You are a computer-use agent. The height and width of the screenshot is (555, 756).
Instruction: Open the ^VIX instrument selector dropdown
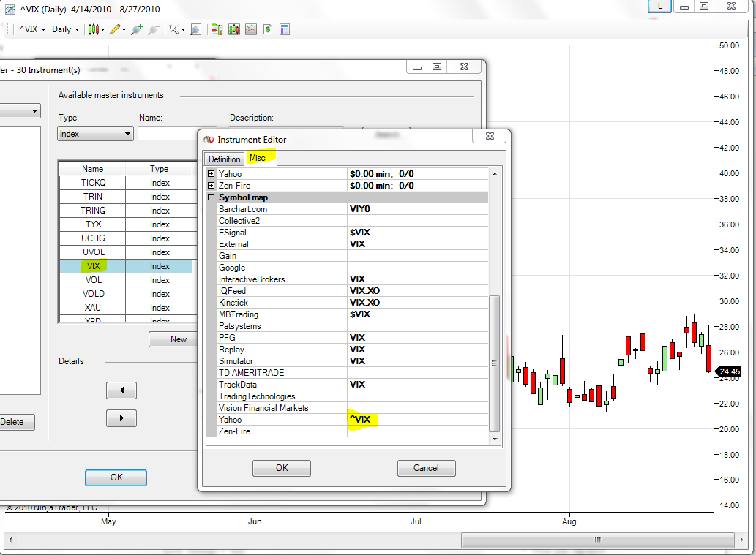(x=32, y=29)
